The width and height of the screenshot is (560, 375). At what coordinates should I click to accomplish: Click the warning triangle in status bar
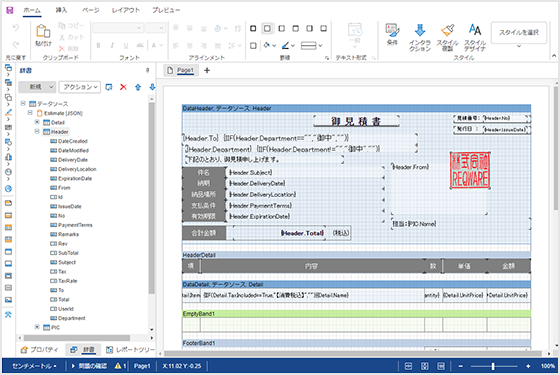tap(118, 366)
